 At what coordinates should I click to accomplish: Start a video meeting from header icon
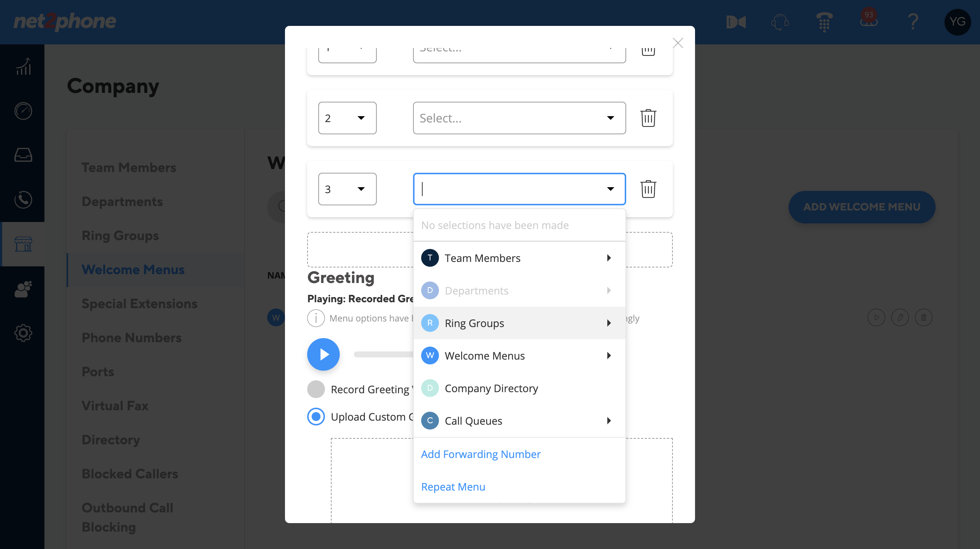pos(736,22)
